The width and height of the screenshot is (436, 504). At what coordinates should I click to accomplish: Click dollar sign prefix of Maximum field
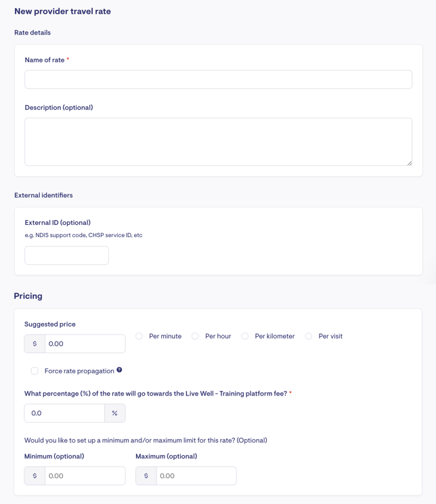tap(146, 476)
